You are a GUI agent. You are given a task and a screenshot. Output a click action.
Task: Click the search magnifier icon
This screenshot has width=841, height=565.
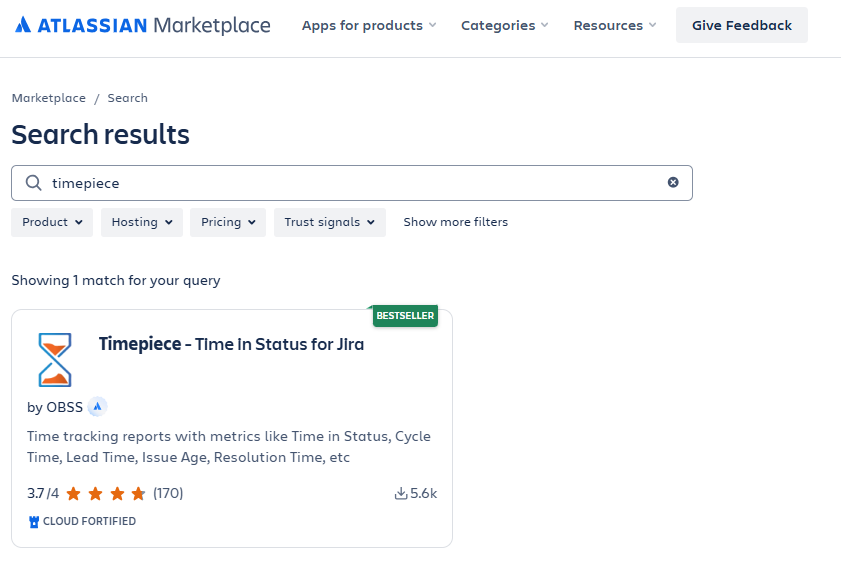pos(34,183)
